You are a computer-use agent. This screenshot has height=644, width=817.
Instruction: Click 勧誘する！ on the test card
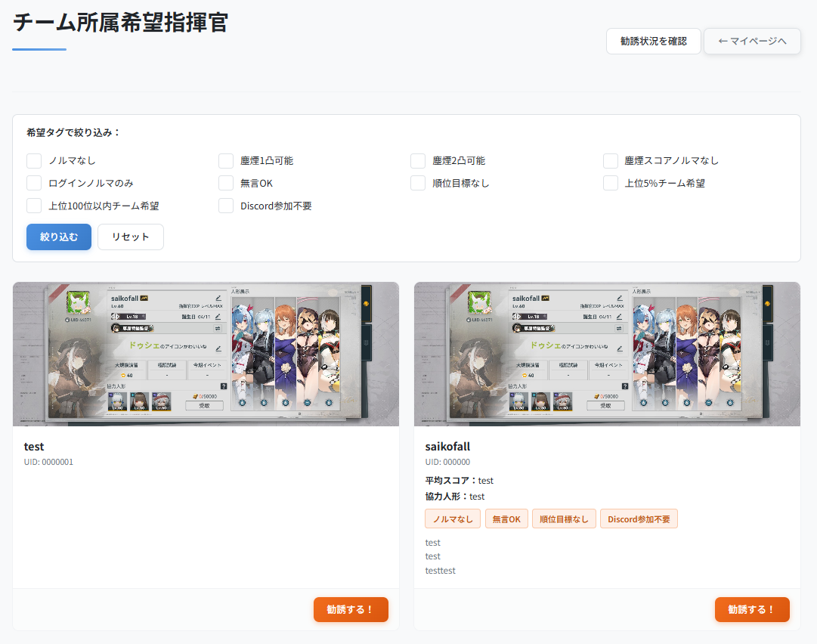[351, 609]
